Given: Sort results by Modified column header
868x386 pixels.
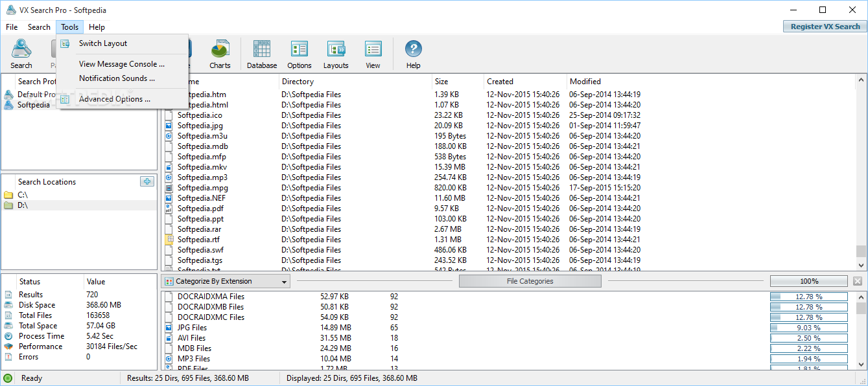Looking at the screenshot, I should 710,82.
